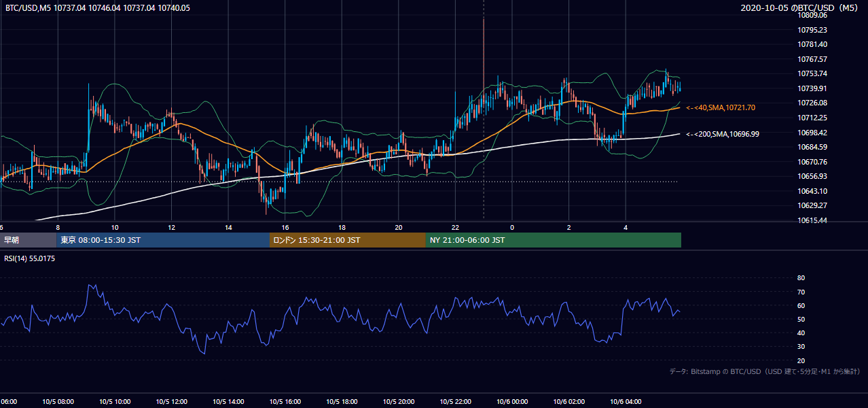Viewport: 868px width, 408px height.
Task: Select the 10795.23 price axis label
Action: [x=812, y=30]
